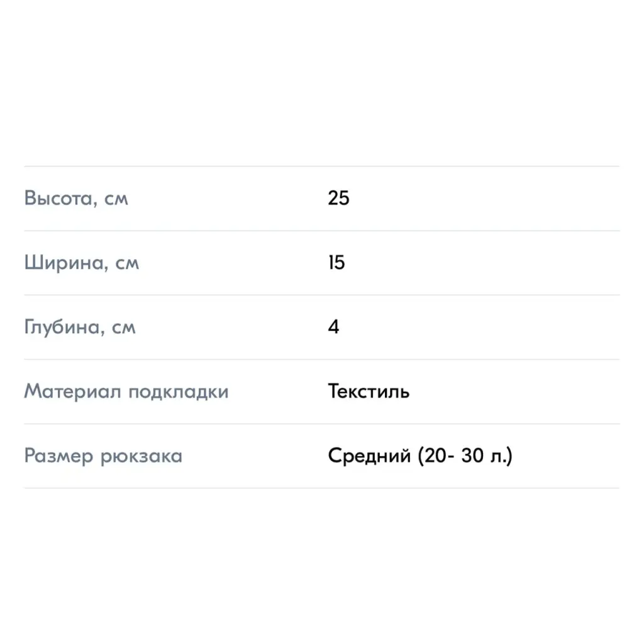Click the word Материал
This screenshot has width=644, height=644.
click(x=72, y=391)
